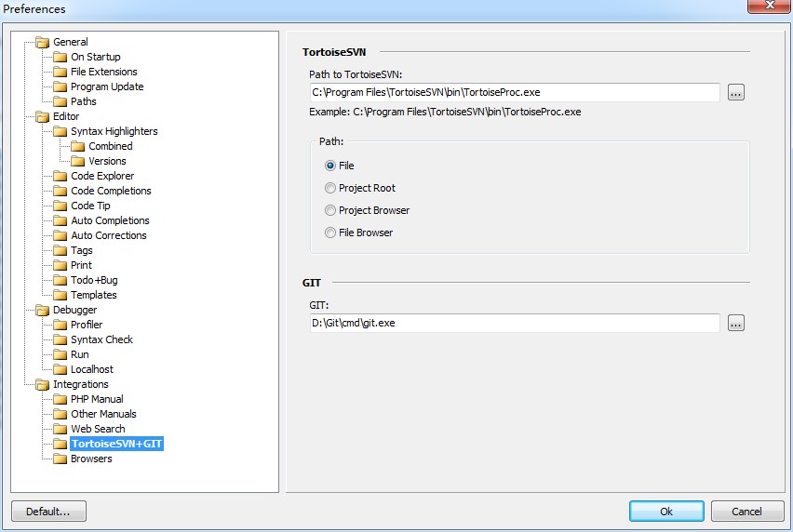
Task: Click the folder icon beside Integrations
Action: coord(43,384)
